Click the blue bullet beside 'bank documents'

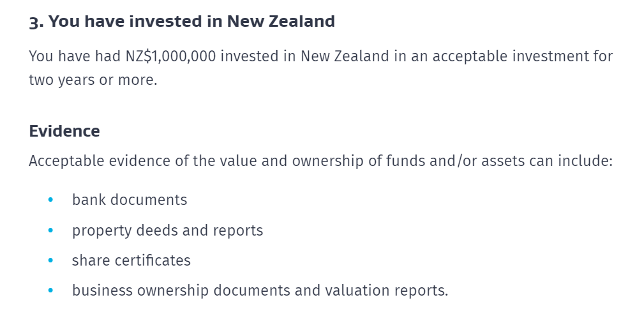[x=50, y=200]
